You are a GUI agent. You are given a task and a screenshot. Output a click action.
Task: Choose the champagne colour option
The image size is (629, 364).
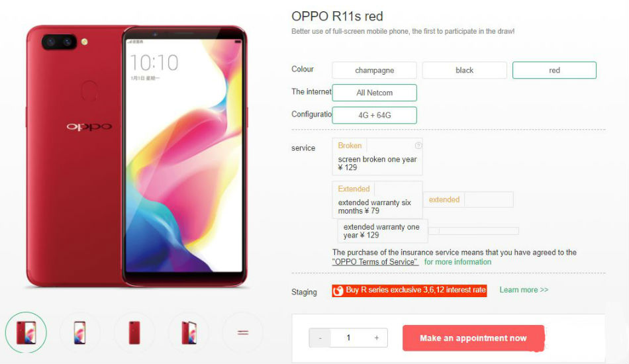[374, 70]
